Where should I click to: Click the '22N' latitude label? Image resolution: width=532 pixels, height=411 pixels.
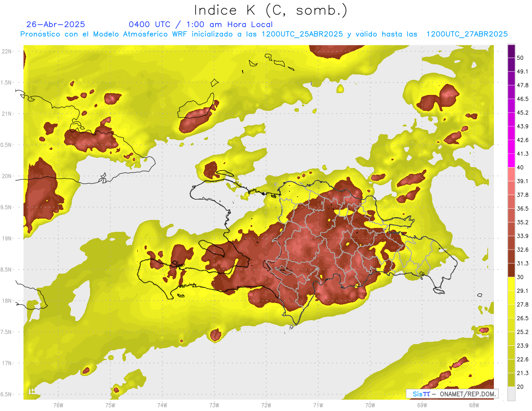pyautogui.click(x=7, y=51)
